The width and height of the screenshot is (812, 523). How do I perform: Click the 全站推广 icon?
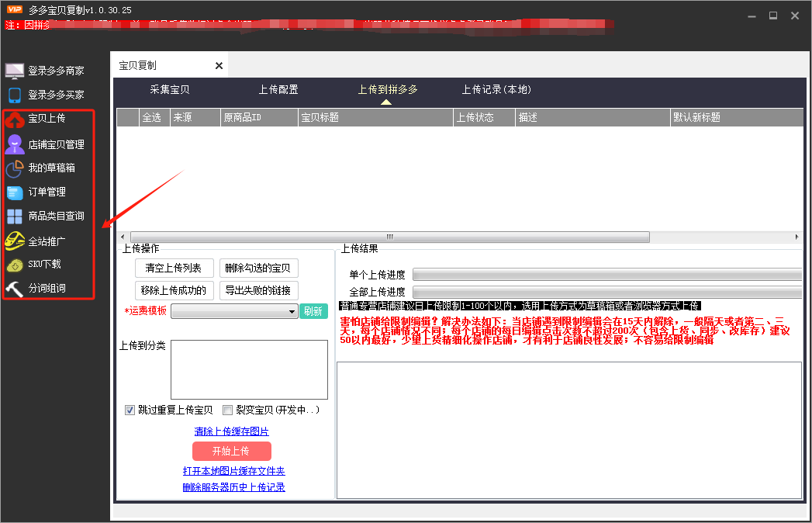pos(15,241)
